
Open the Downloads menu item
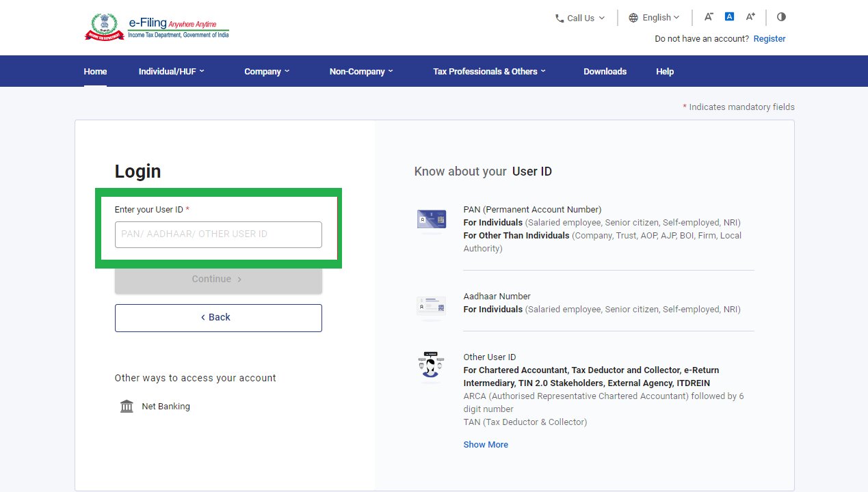click(605, 71)
